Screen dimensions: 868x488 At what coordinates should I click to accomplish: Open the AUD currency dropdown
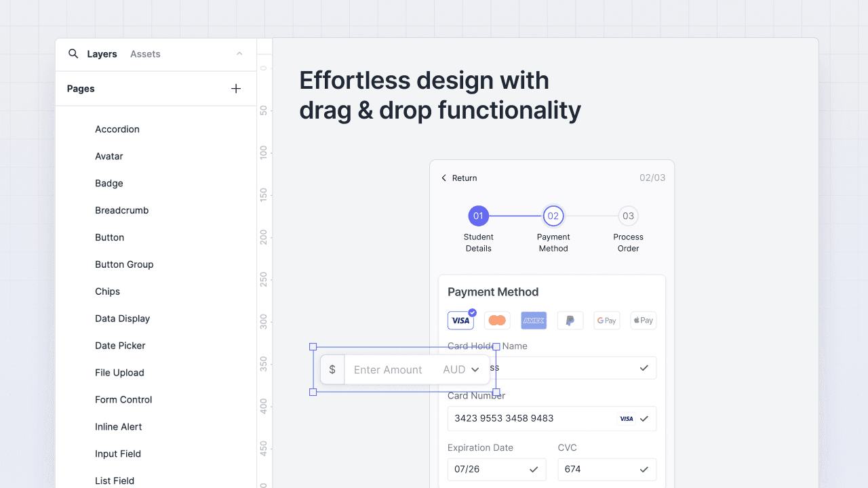click(x=461, y=369)
